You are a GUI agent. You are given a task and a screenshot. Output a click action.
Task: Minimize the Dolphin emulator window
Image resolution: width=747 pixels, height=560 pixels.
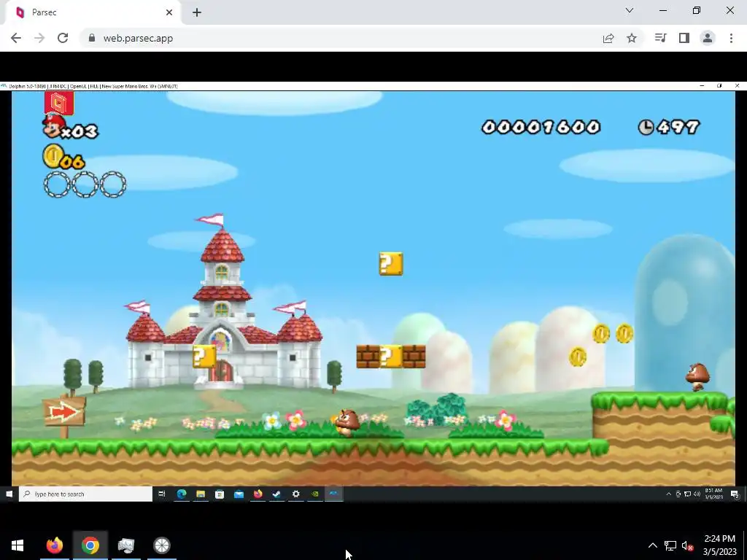[702, 86]
